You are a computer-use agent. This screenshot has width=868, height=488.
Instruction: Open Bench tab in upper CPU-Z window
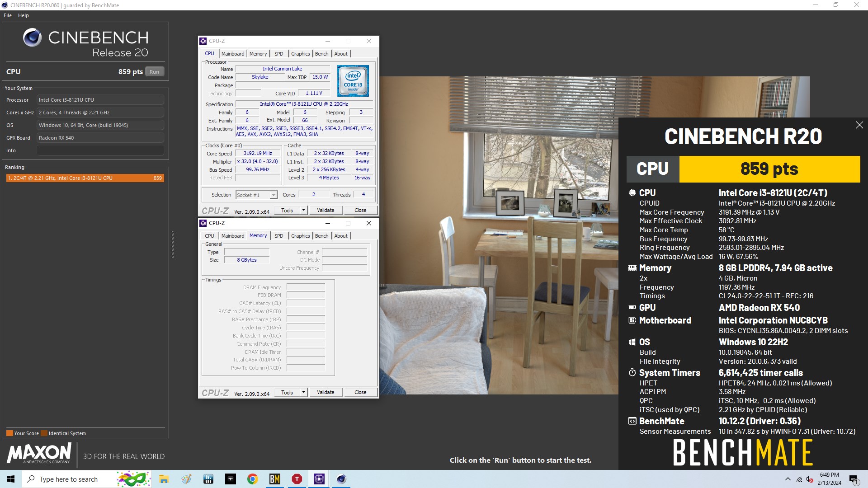[322, 54]
